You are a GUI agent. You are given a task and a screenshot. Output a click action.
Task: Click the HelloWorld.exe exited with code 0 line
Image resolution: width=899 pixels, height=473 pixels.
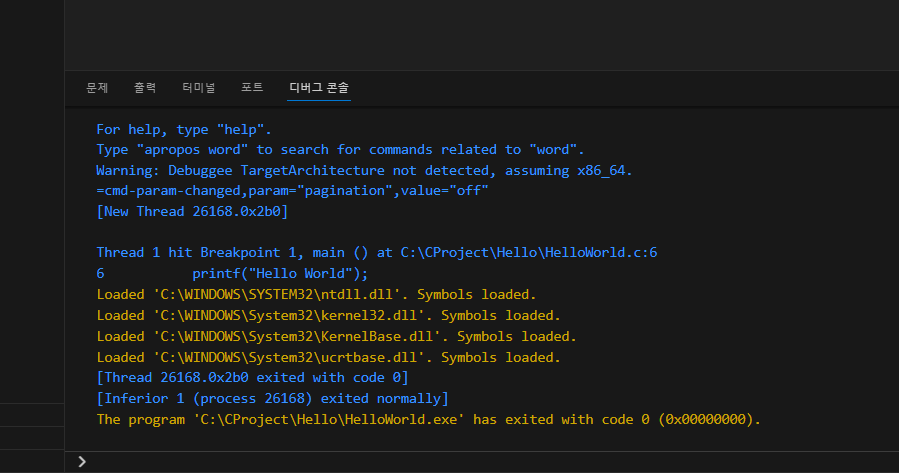(428, 420)
